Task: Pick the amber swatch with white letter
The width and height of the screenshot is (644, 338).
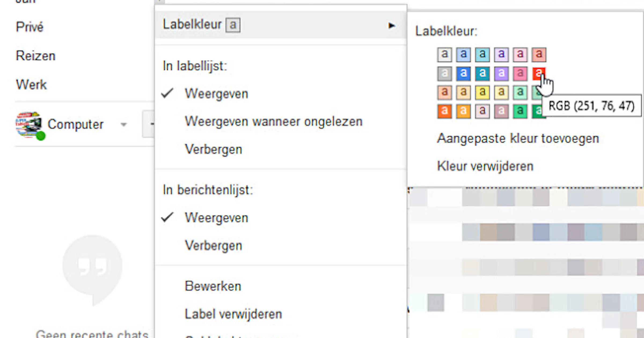Action: tap(463, 111)
